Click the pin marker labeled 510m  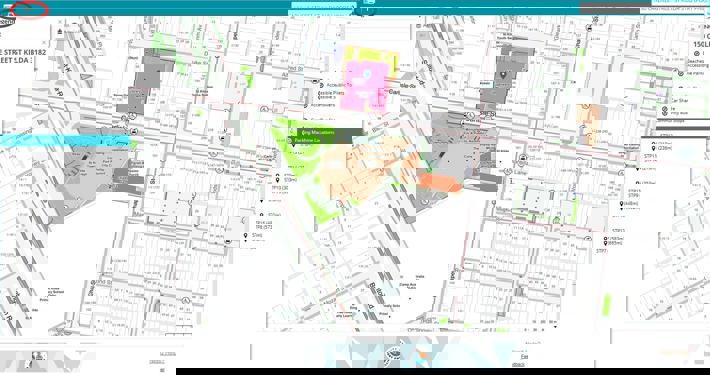click(x=278, y=180)
